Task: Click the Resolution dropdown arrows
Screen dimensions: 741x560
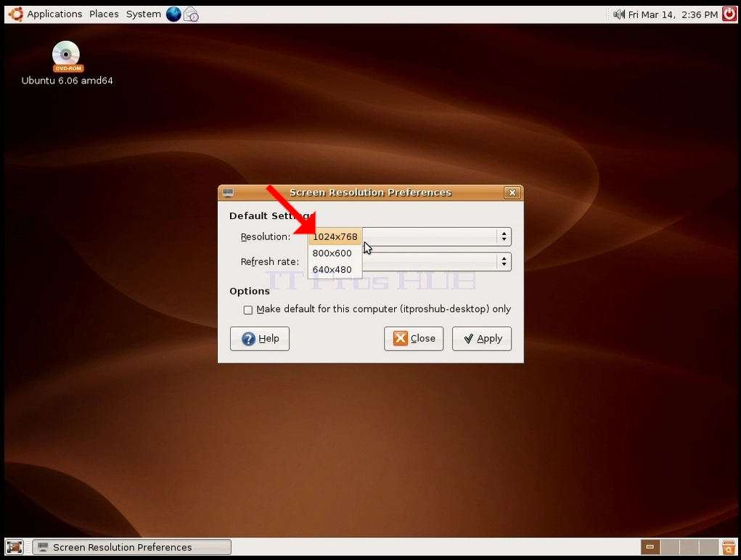Action: [504, 236]
